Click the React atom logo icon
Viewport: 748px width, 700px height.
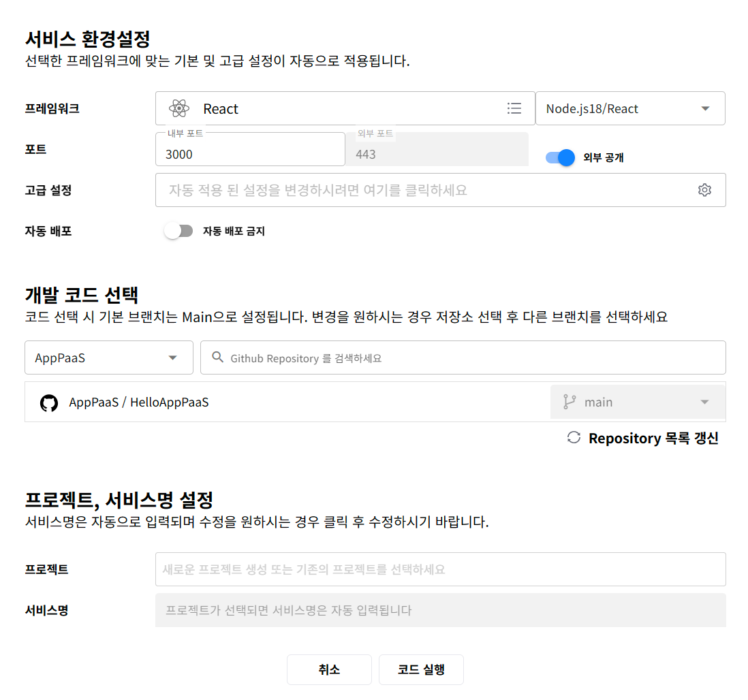(178, 108)
